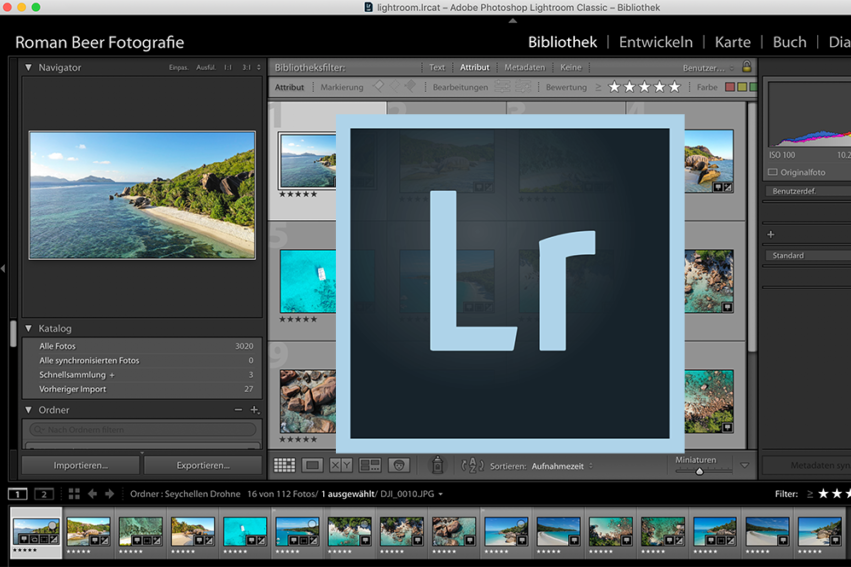
Task: Filter by flagged status (first flag icon)
Action: [x=379, y=86]
